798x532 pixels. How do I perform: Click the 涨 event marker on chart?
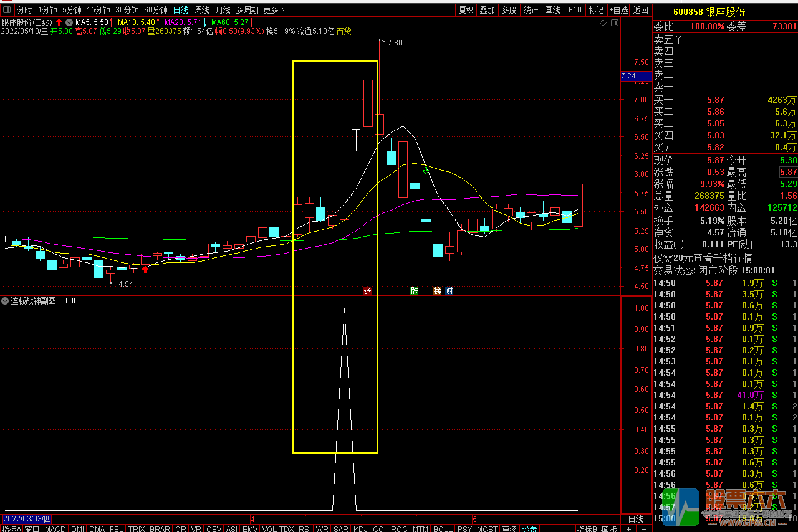click(x=368, y=290)
